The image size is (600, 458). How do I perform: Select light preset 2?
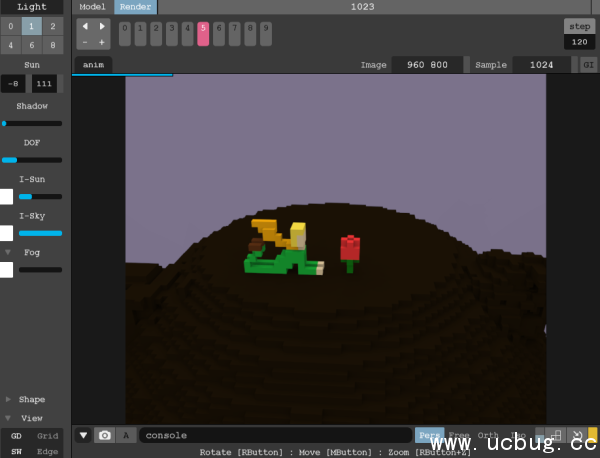click(53, 26)
